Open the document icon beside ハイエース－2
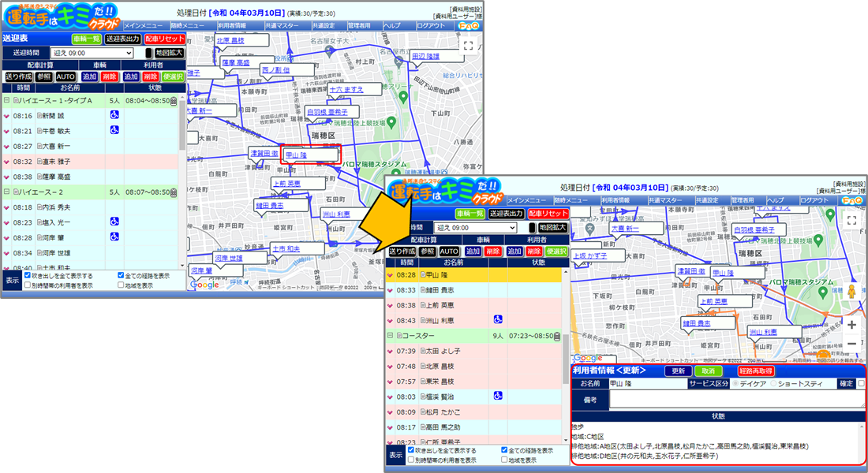This screenshot has width=868, height=473. (x=16, y=192)
